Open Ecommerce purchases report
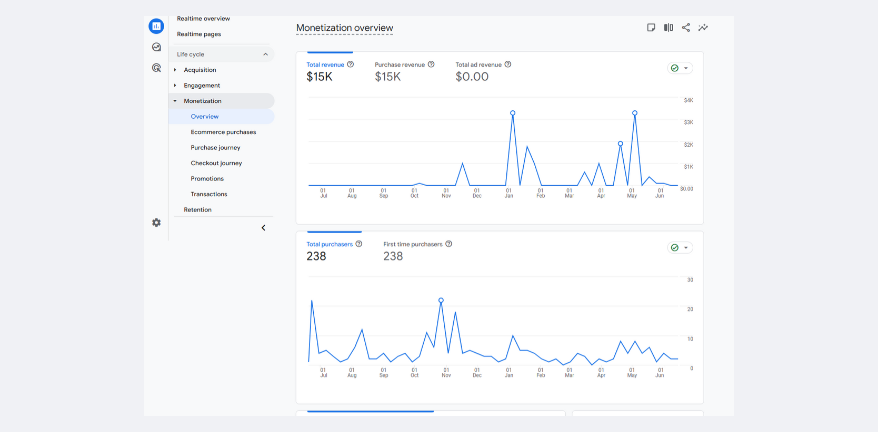878x432 pixels. click(223, 132)
